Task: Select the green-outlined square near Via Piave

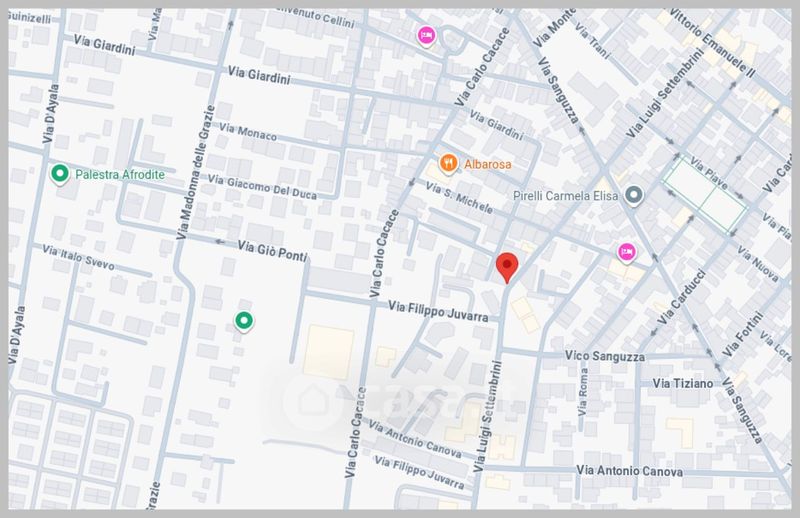Action: pyautogui.click(x=706, y=193)
